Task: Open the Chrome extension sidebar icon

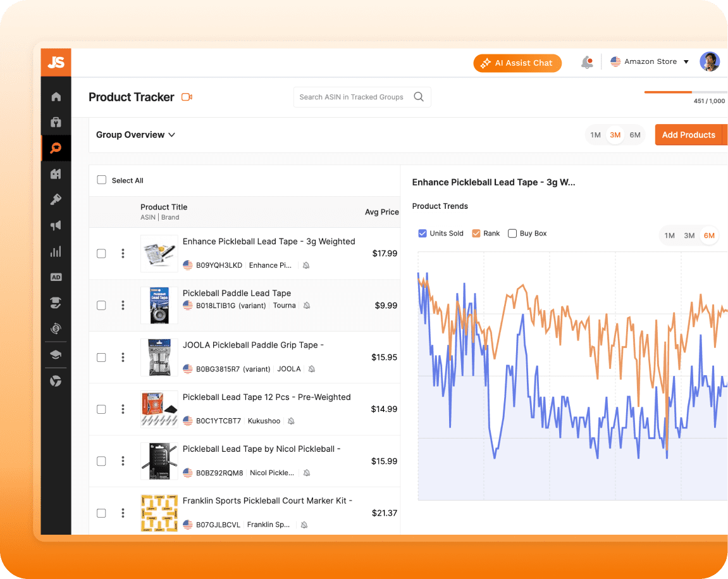Action: [x=56, y=381]
